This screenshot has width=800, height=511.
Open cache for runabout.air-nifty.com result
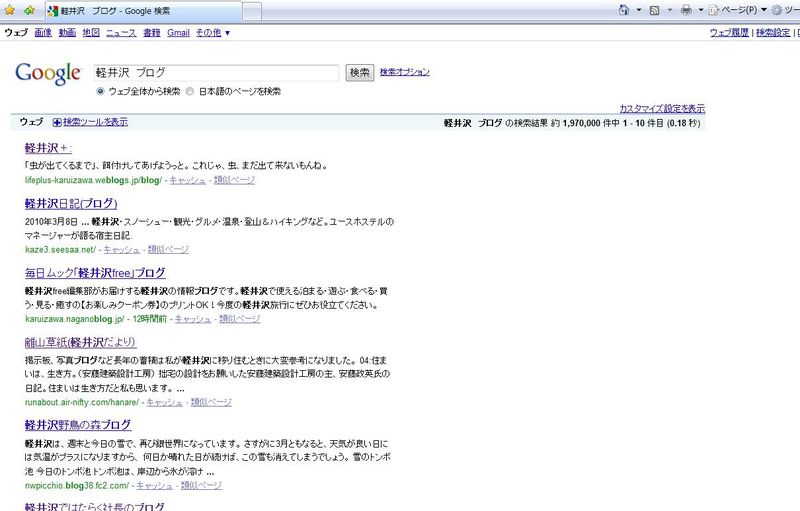coord(164,402)
